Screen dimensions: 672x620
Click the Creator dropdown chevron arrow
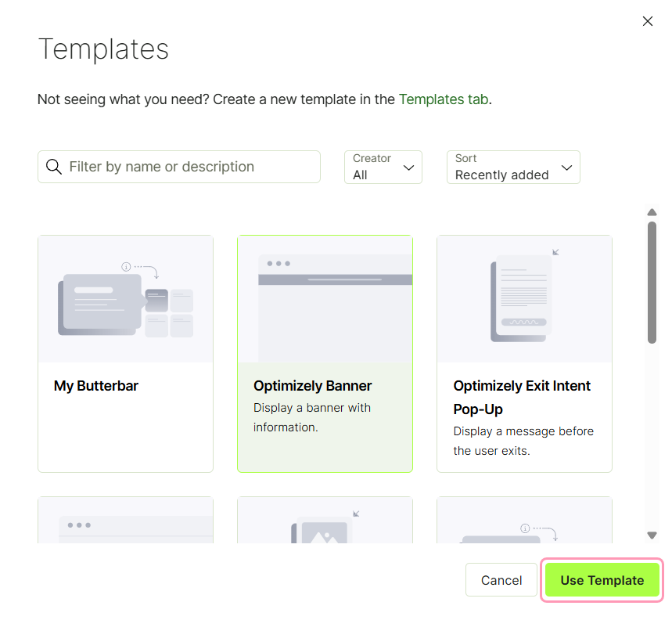pos(408,168)
